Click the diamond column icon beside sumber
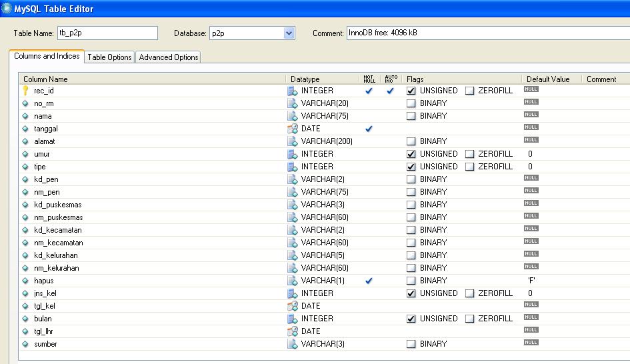This screenshot has width=630, height=364. (x=25, y=344)
